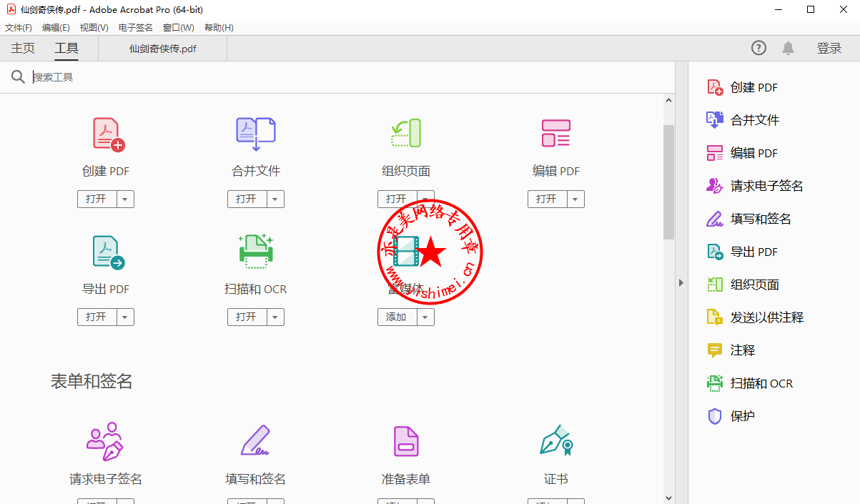The width and height of the screenshot is (860, 504).
Task: Open 注释 from the right sidebar
Action: (731, 350)
